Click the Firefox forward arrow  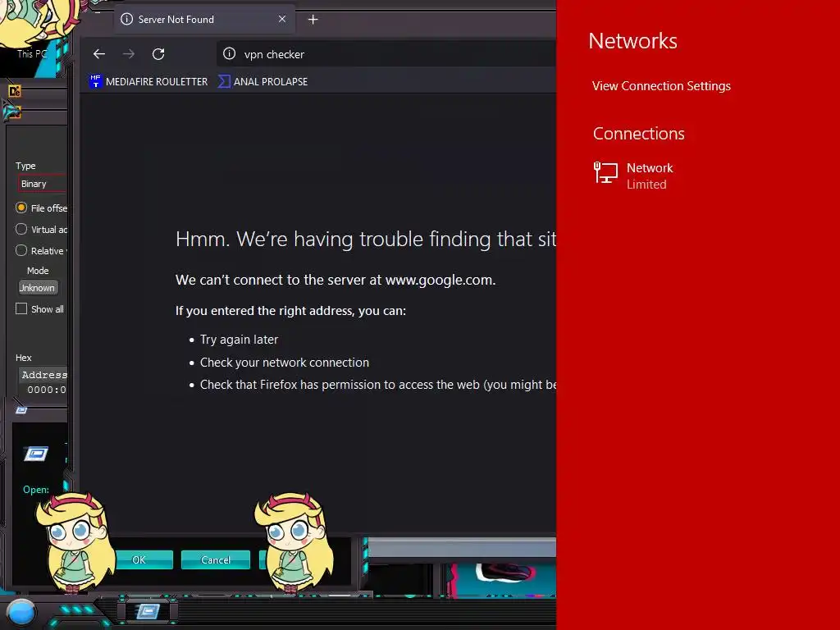pos(129,54)
